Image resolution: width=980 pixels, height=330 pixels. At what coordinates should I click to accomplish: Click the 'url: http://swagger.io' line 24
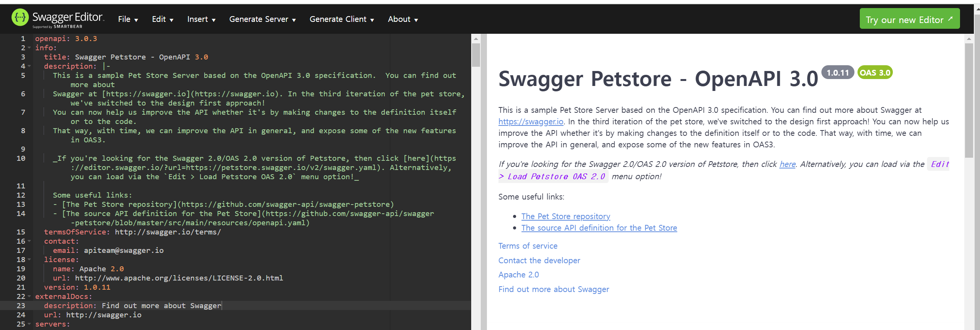(93, 315)
